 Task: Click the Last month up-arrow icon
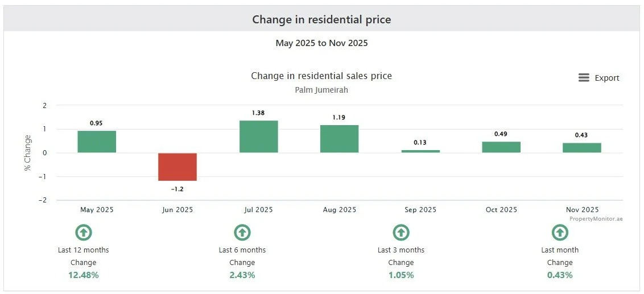(559, 233)
